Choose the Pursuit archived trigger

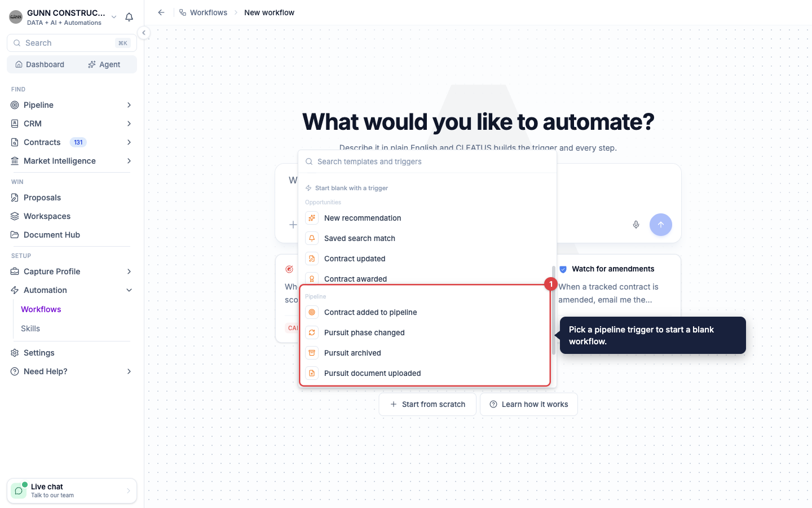[x=427, y=353]
